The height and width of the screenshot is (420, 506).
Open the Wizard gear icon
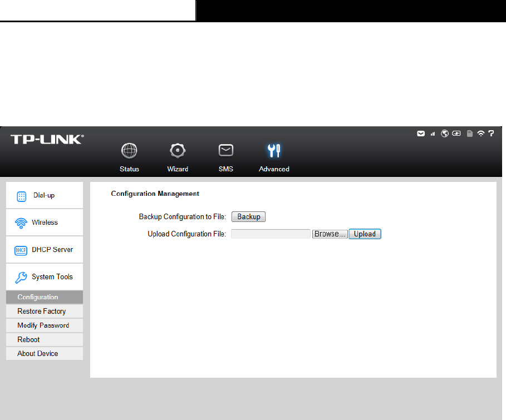pos(178,151)
